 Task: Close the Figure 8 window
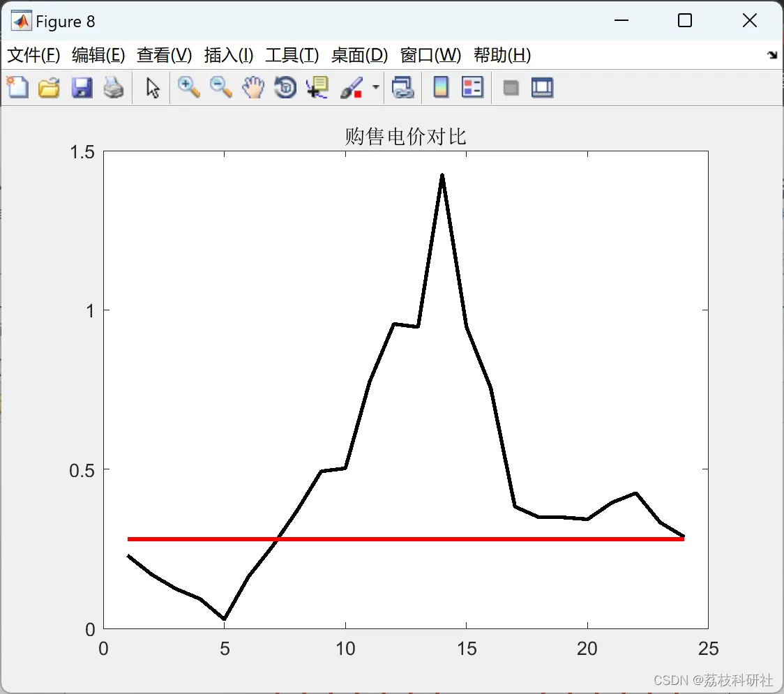750,20
